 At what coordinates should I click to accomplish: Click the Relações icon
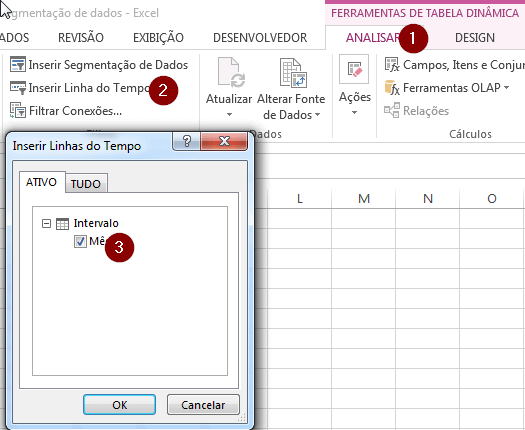point(392,111)
